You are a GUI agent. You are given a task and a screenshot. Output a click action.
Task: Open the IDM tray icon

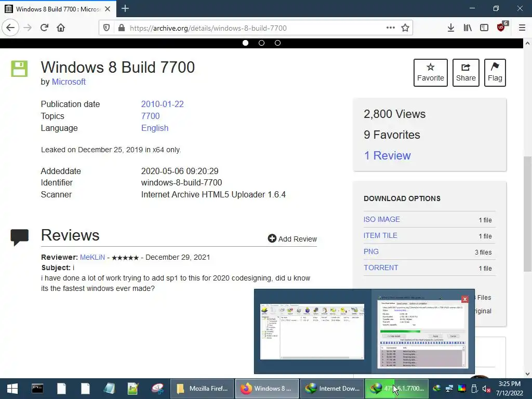(x=437, y=389)
